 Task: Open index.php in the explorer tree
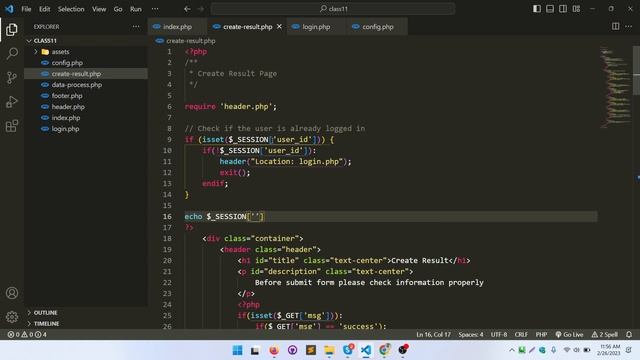(86, 118)
